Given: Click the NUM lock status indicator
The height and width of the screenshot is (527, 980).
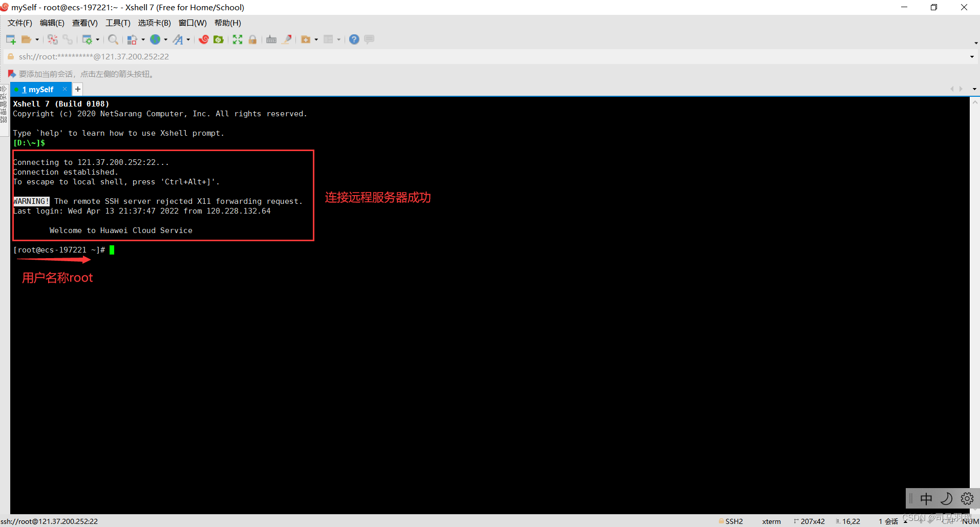Looking at the screenshot, I should (970, 521).
